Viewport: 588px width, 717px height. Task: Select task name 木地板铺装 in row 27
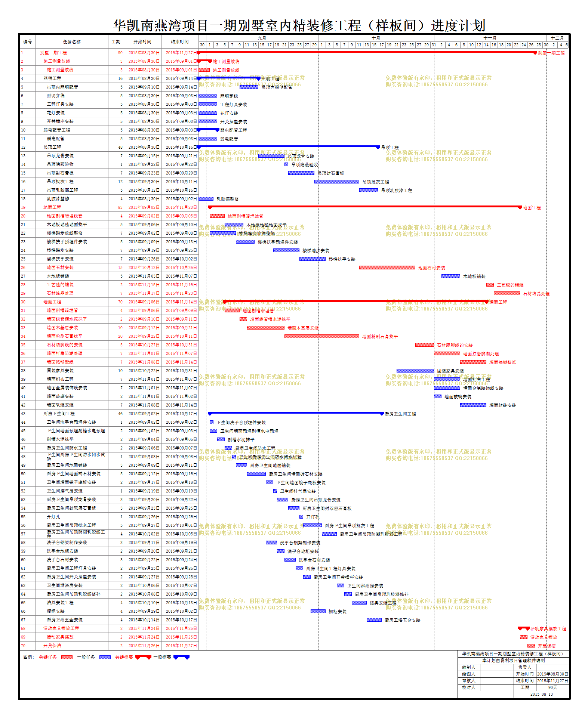(58, 276)
